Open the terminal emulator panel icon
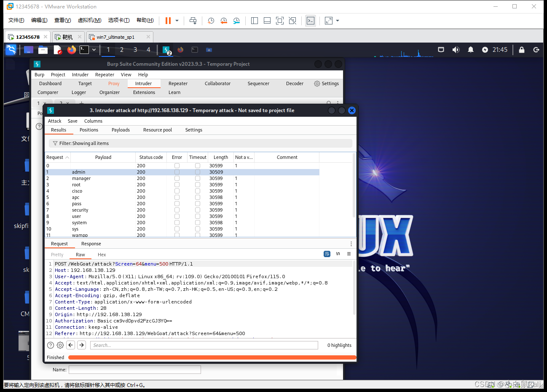This screenshot has height=392, width=547. (x=84, y=50)
